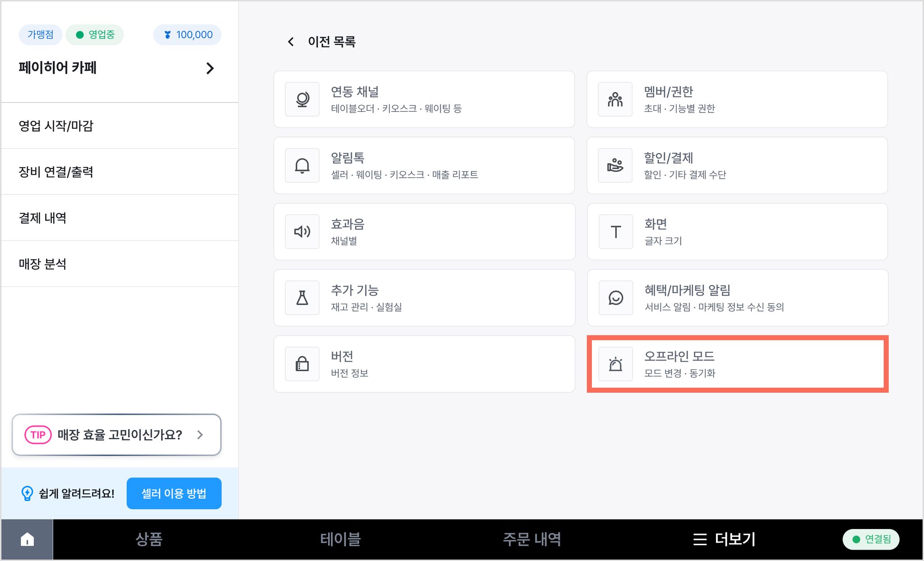924x561 pixels.
Task: Switch to the 주문 내역 tab
Action: (532, 539)
